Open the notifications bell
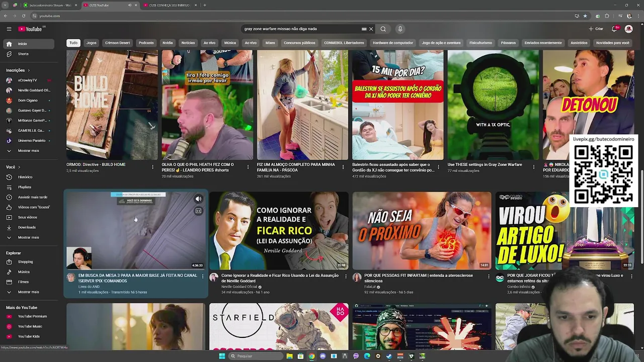The width and height of the screenshot is (644, 362). pos(614,29)
